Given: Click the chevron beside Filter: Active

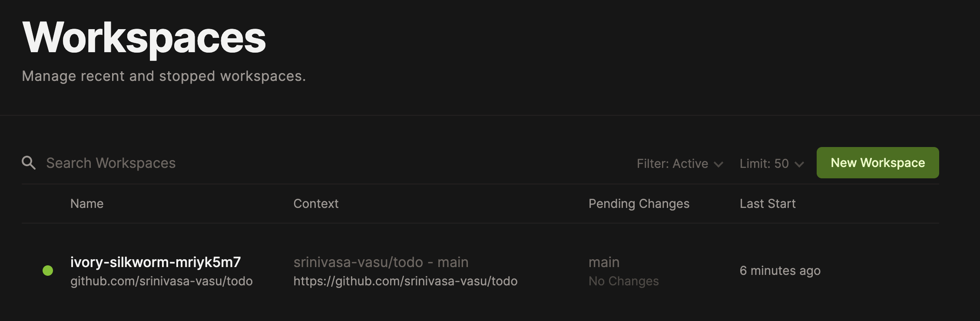Looking at the screenshot, I should (718, 164).
